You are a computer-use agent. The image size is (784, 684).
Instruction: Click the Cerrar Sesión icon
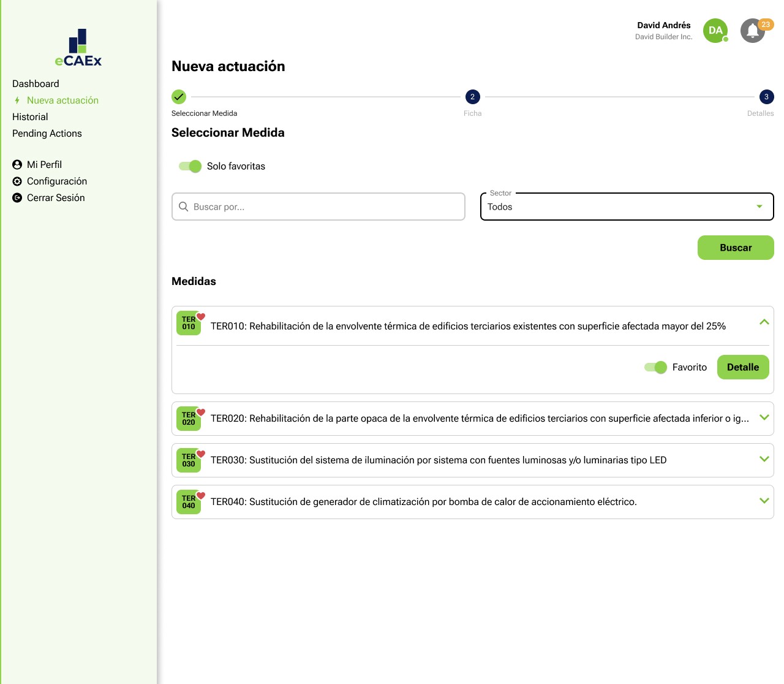pos(16,197)
